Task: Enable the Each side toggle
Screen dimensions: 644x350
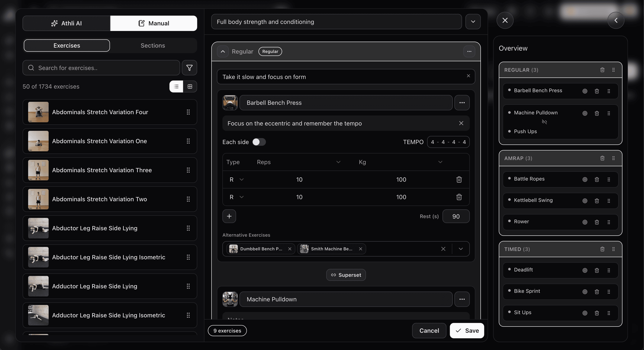Action: coord(259,142)
